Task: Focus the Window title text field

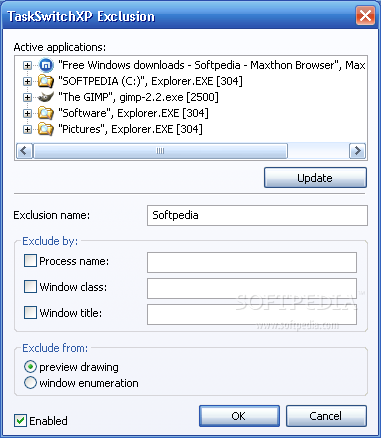Action: 252,314
